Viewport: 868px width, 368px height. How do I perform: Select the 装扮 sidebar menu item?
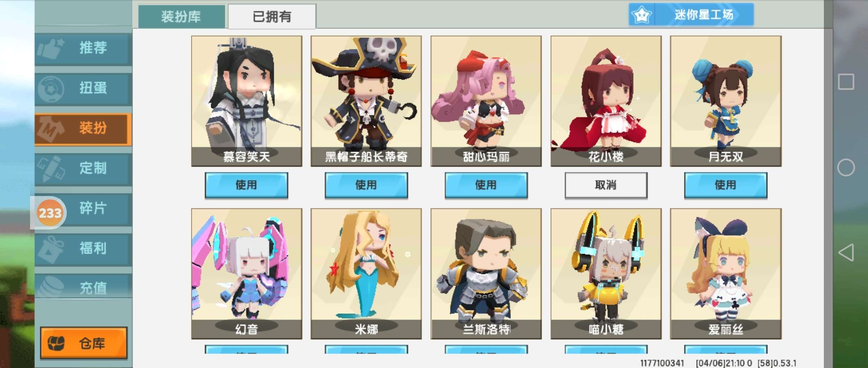pos(83,129)
